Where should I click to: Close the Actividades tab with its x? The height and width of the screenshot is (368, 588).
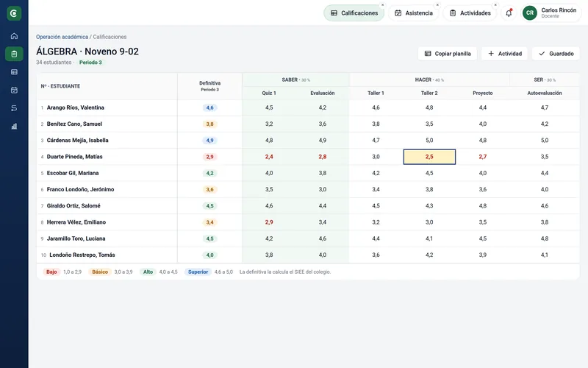495,5
